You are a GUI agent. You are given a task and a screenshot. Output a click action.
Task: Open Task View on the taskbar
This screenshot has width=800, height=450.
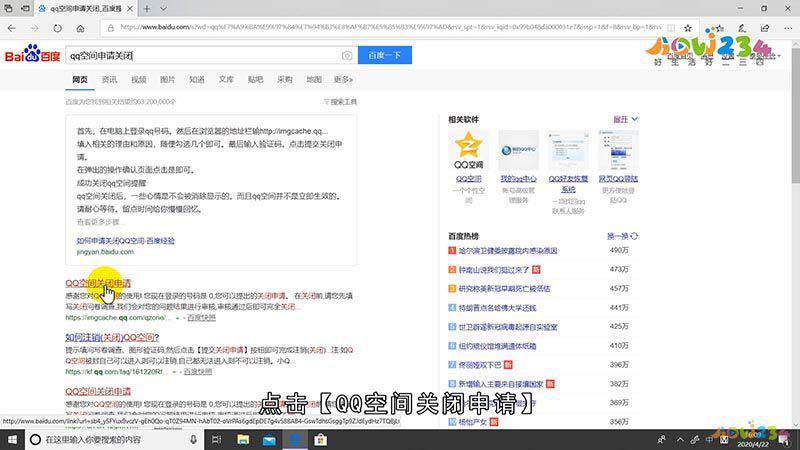[217, 439]
